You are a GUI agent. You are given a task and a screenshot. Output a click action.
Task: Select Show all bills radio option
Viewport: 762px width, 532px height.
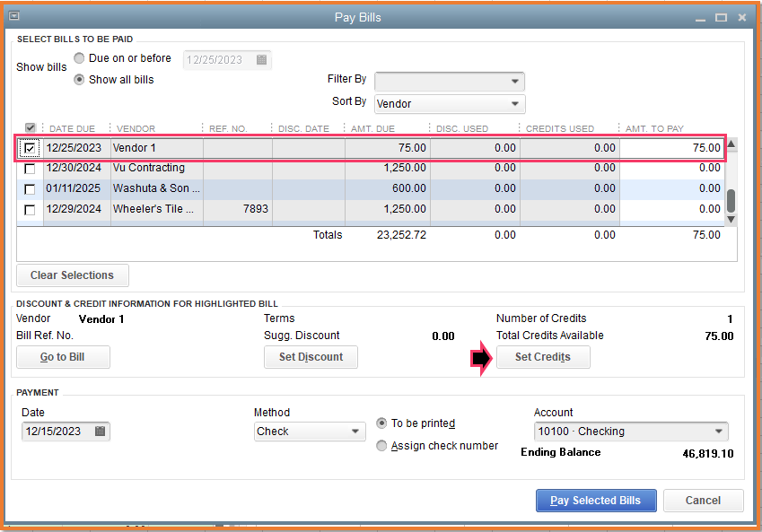coord(79,80)
